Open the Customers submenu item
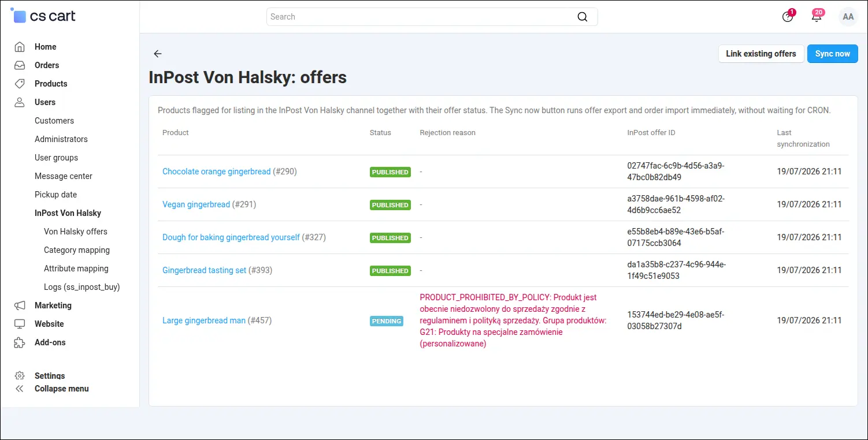 (54, 121)
